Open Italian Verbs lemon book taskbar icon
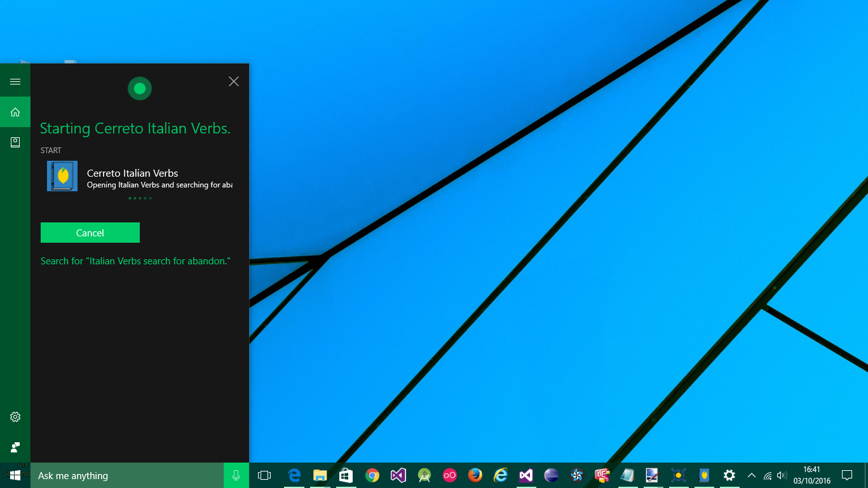868x488 pixels. 704,475
